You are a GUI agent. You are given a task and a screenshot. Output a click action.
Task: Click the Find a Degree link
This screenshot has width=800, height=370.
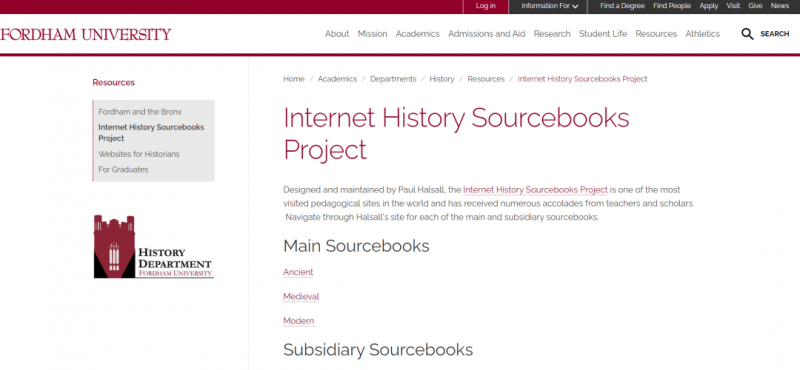coord(622,6)
